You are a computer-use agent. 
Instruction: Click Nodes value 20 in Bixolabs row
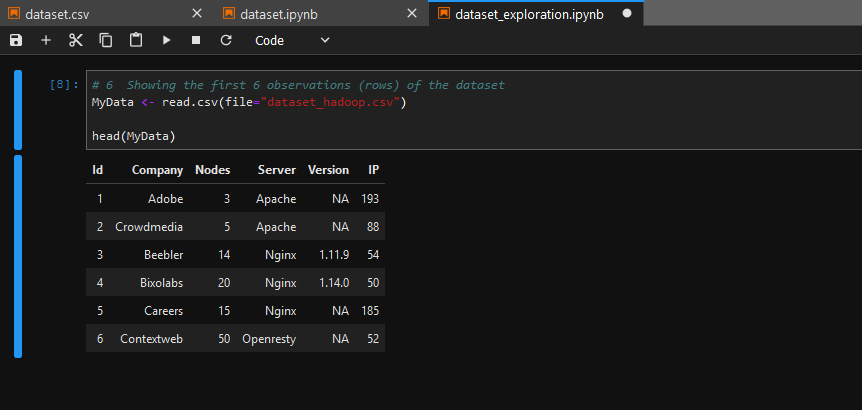click(x=224, y=283)
